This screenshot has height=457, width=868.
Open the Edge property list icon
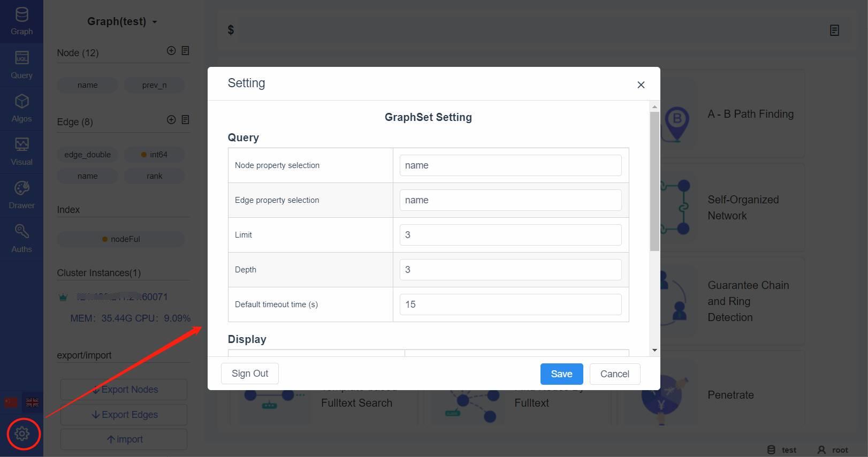click(185, 119)
